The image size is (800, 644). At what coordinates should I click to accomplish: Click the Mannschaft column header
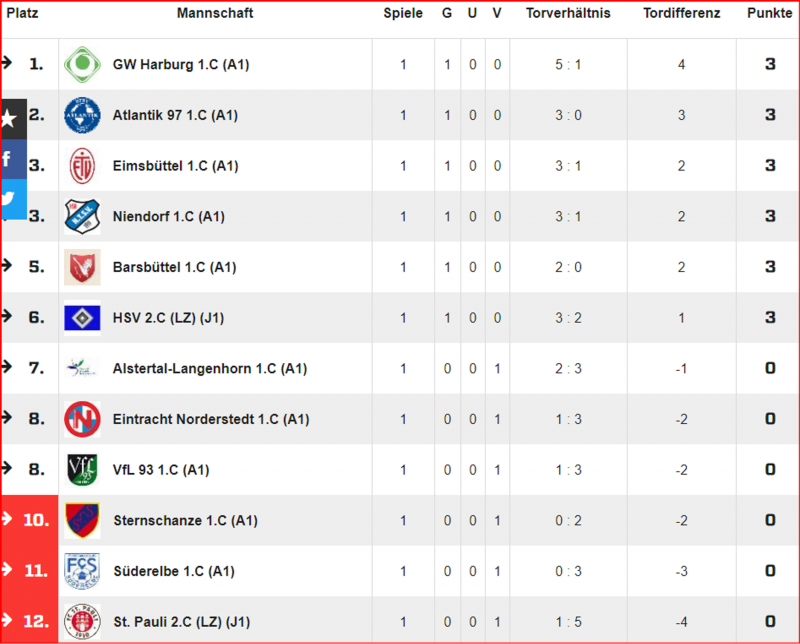215,13
